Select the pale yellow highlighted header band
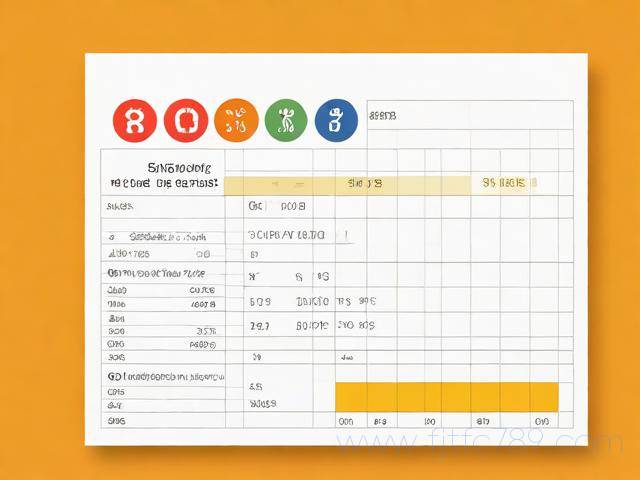The image size is (640, 480). pos(347,186)
